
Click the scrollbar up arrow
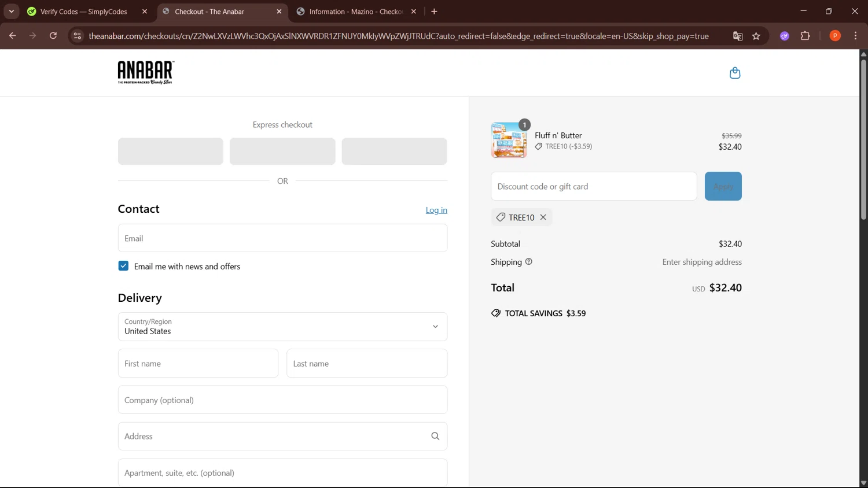point(863,54)
